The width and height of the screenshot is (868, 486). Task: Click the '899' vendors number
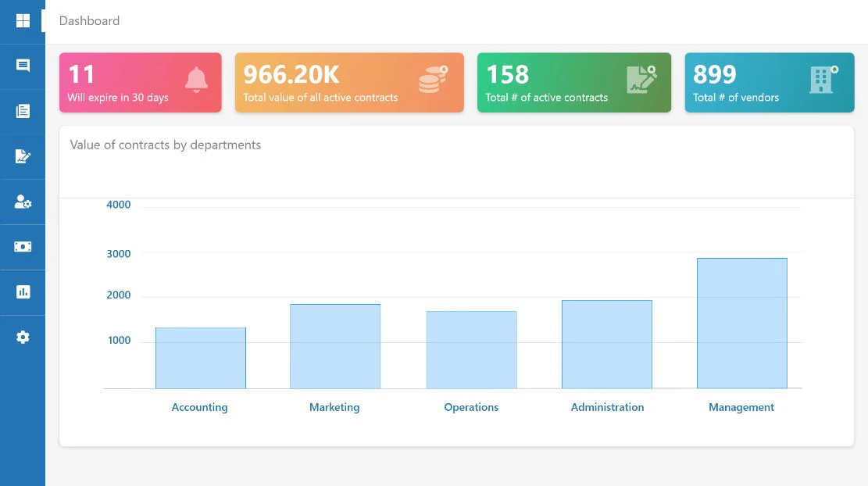pyautogui.click(x=715, y=75)
